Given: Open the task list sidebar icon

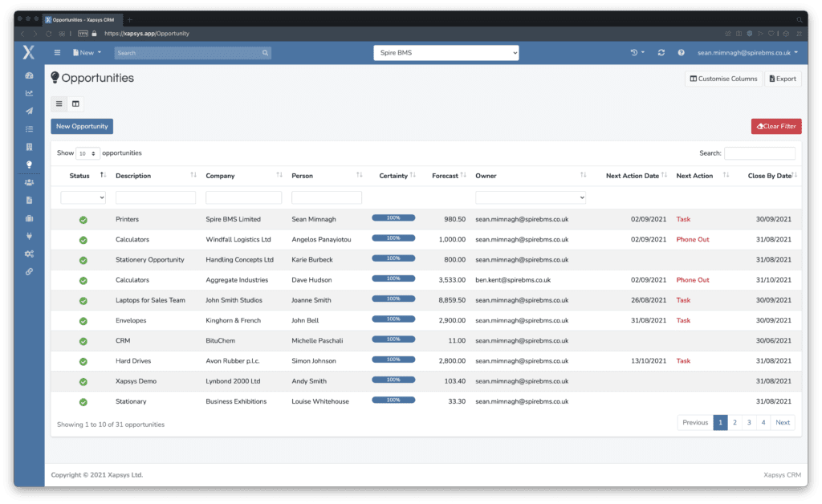Looking at the screenshot, I should (x=30, y=129).
